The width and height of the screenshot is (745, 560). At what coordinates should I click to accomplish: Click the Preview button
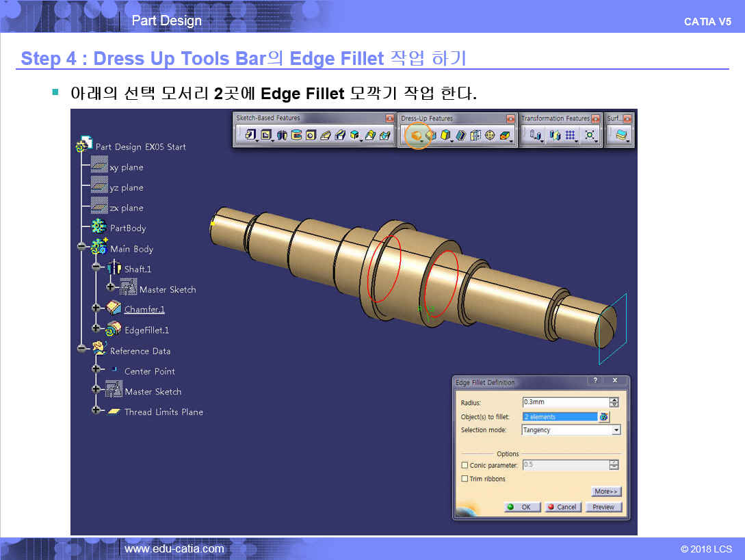coord(603,507)
